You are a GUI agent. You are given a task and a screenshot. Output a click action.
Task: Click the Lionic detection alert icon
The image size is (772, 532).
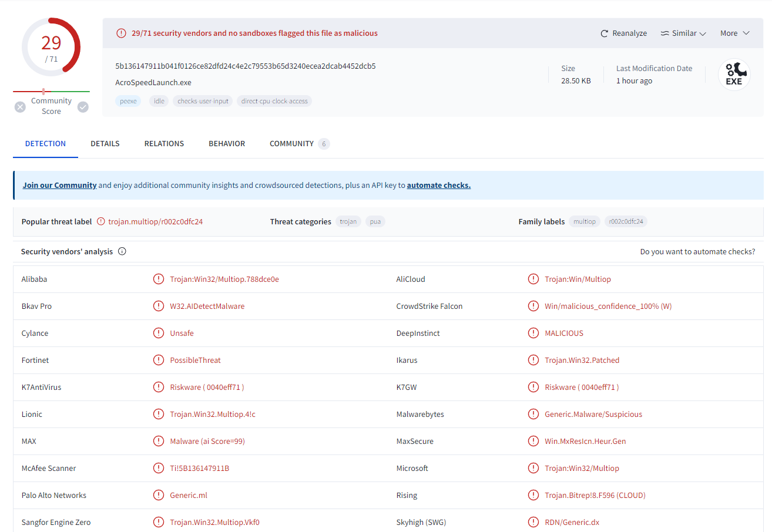[x=159, y=414]
